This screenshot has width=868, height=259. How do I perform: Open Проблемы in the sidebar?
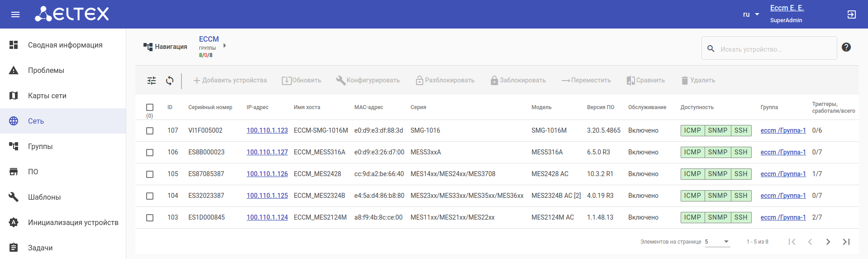tap(46, 70)
